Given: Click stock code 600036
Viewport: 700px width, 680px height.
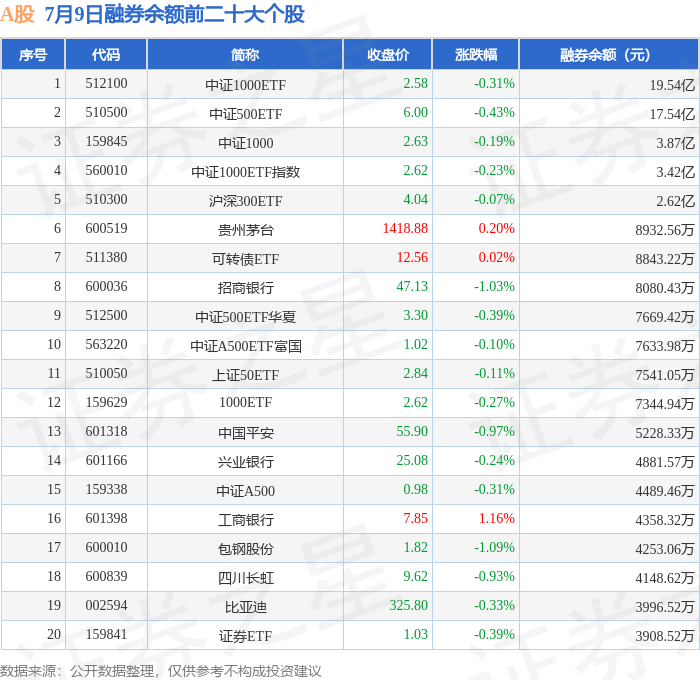Looking at the screenshot, I should click(x=106, y=286).
